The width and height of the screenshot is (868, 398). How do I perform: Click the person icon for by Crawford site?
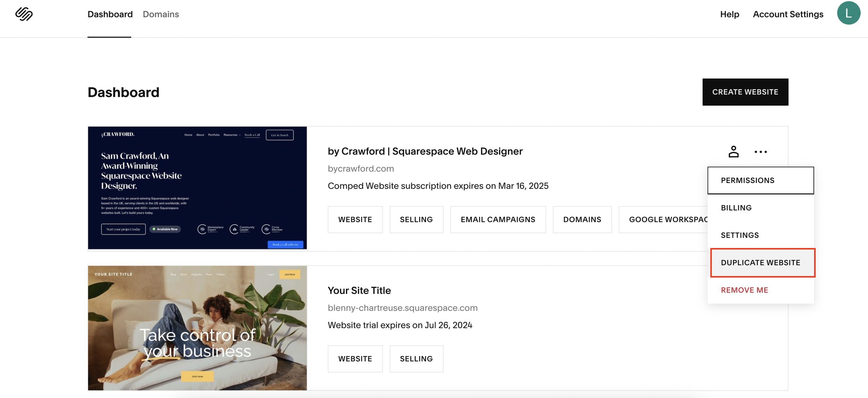733,152
